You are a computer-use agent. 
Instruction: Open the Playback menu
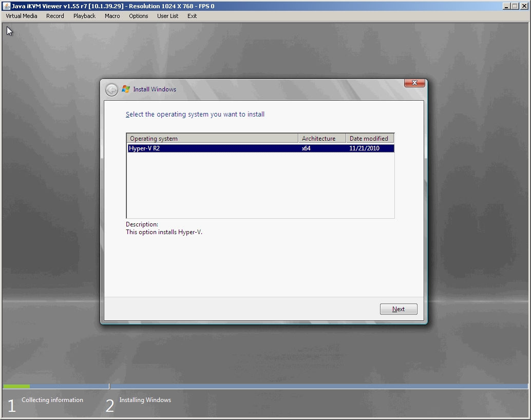pos(84,16)
